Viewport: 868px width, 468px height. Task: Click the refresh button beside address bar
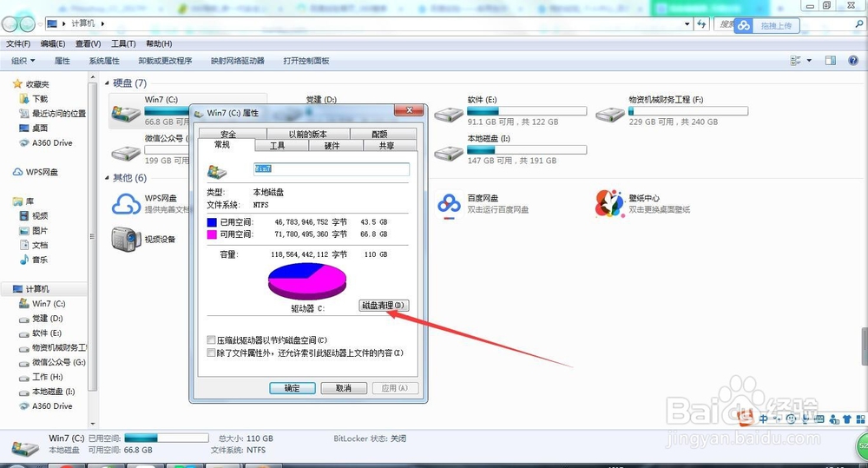tap(701, 23)
